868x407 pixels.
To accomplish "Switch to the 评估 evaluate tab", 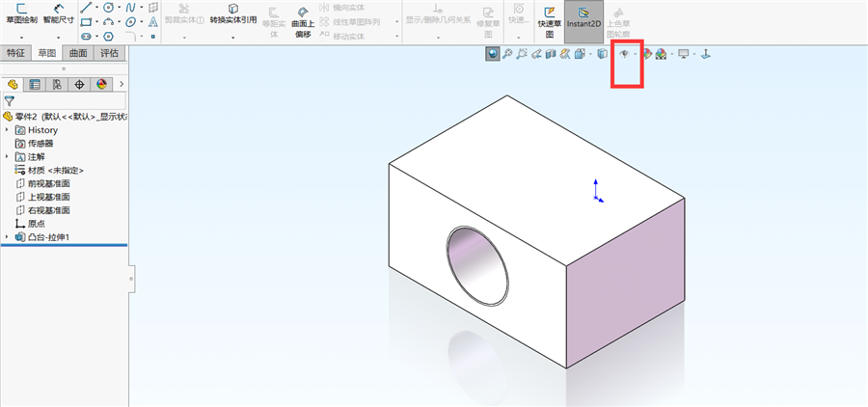I will point(109,53).
